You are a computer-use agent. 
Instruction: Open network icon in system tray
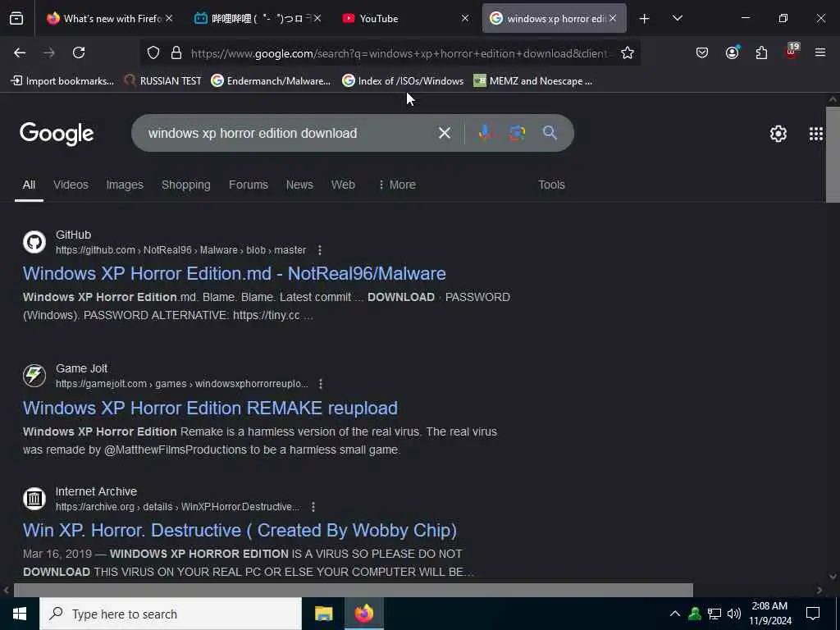coord(714,614)
